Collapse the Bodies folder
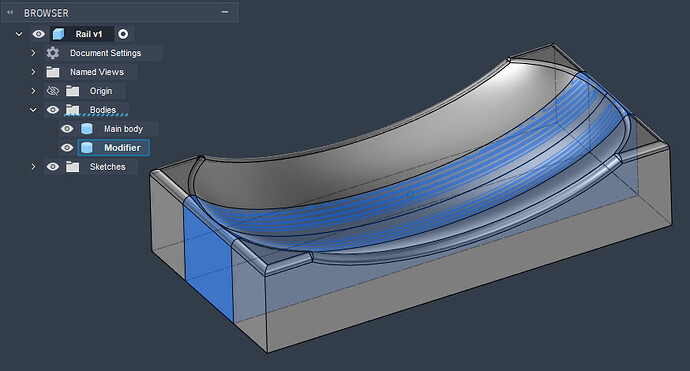This screenshot has width=690, height=371. pyautogui.click(x=33, y=110)
